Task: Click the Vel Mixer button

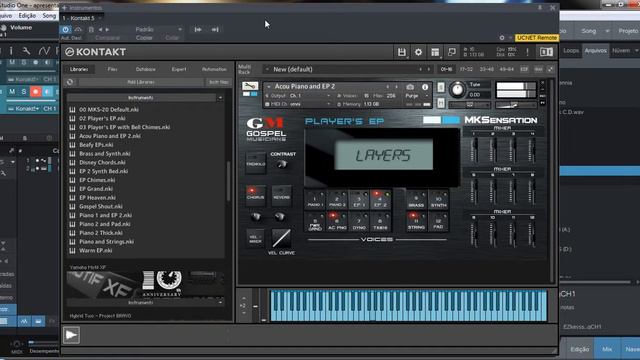Action: pos(256,238)
